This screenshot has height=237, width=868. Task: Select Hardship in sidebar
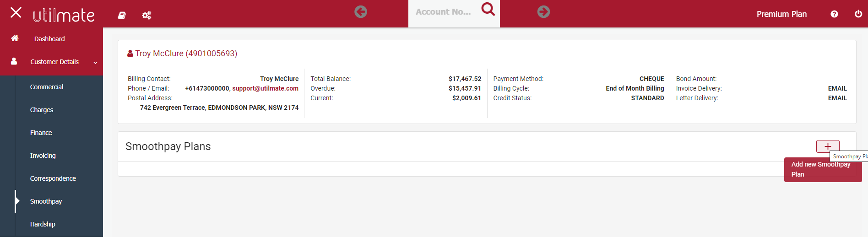(x=43, y=224)
